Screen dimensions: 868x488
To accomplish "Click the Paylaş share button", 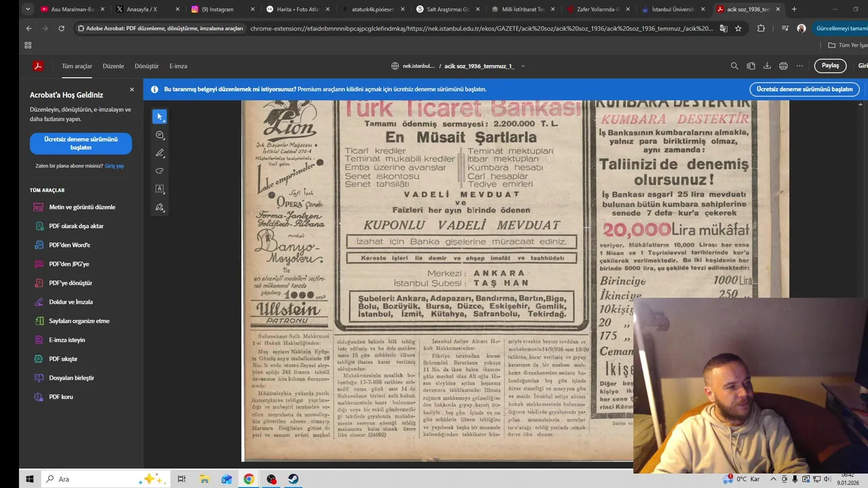I will coord(830,66).
